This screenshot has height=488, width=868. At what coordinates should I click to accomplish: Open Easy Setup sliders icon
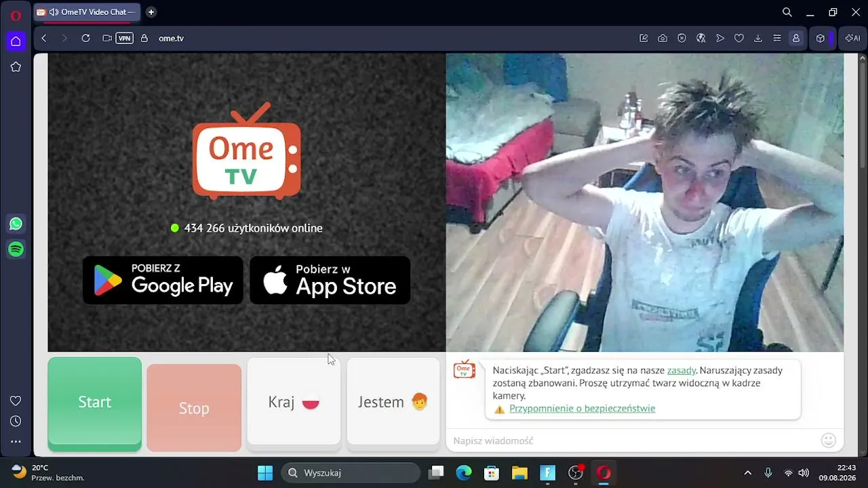coord(777,39)
